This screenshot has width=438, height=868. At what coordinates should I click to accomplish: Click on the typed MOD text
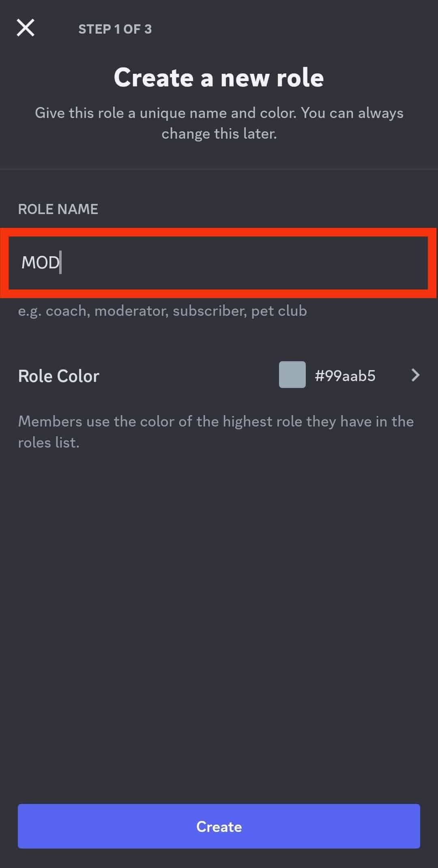pos(40,263)
